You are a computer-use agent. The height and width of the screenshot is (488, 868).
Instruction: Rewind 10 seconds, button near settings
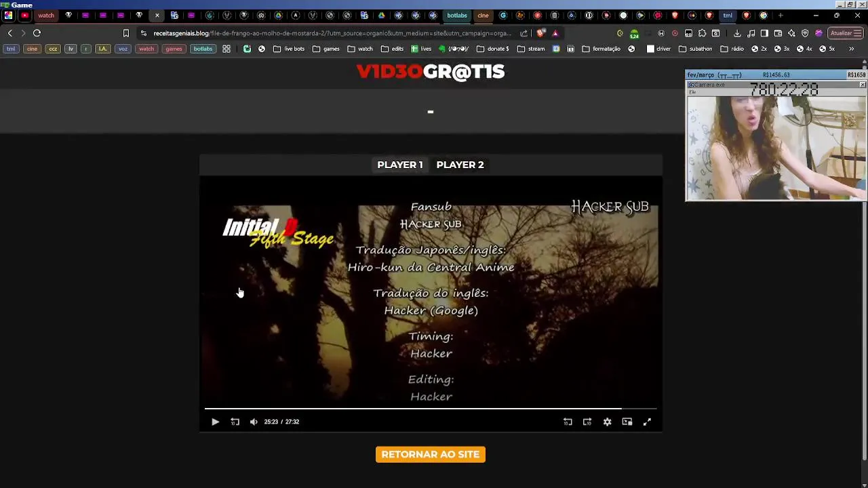pyautogui.click(x=568, y=422)
